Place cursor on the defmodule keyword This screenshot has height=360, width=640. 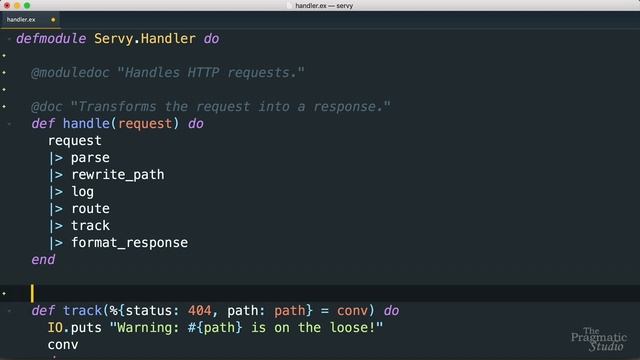tap(51, 39)
